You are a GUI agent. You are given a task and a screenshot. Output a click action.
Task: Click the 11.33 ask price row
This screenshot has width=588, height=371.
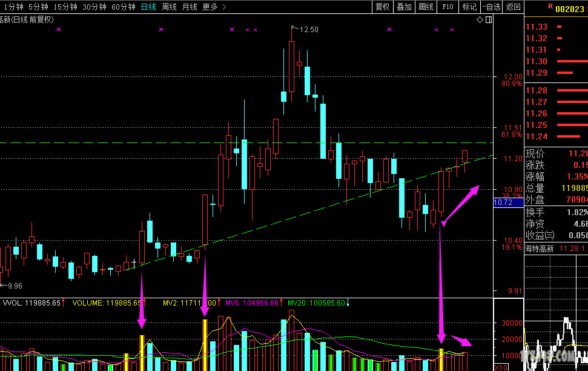tap(556, 27)
